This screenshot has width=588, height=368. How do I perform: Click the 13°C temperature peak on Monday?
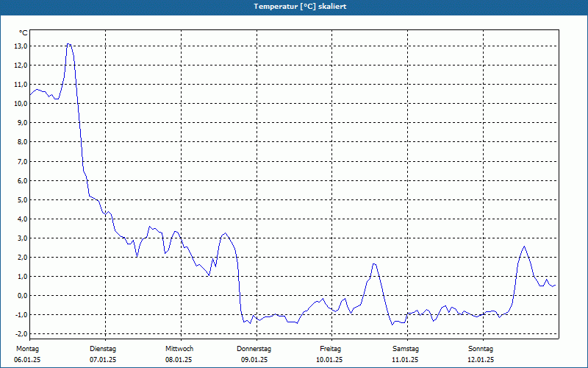[68, 44]
